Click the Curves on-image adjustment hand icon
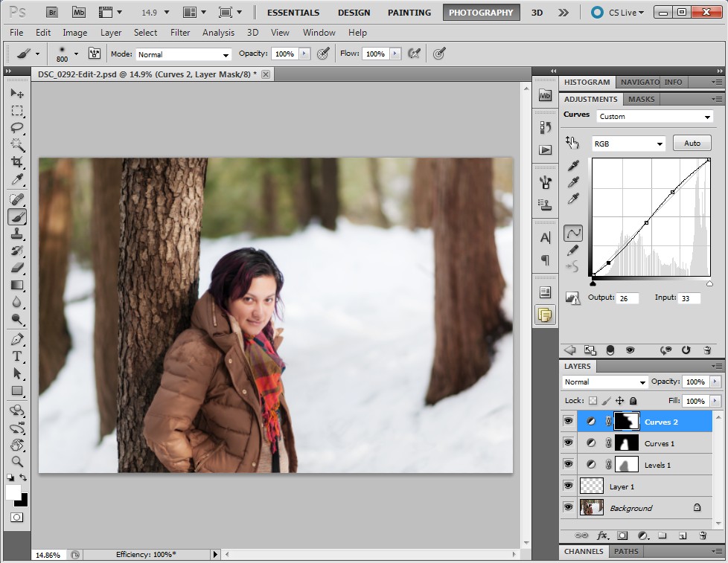 [572, 141]
